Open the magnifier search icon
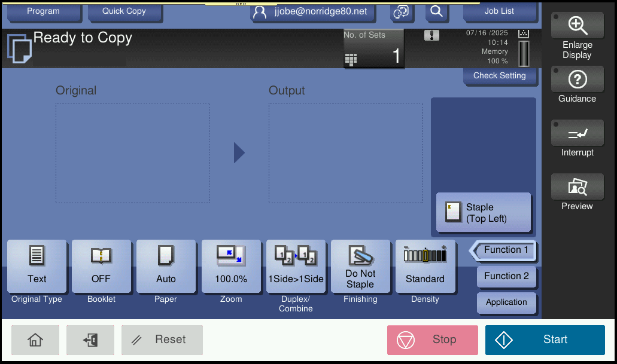This screenshot has height=364, width=617. click(x=437, y=13)
